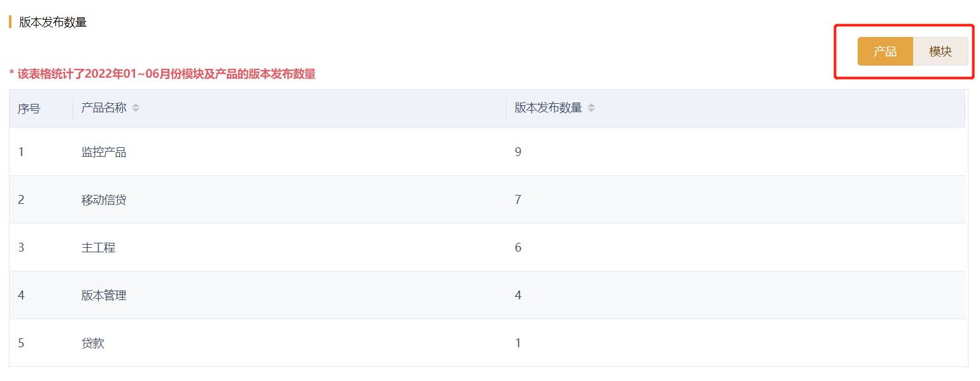Switch to the 模块 view tab

940,52
